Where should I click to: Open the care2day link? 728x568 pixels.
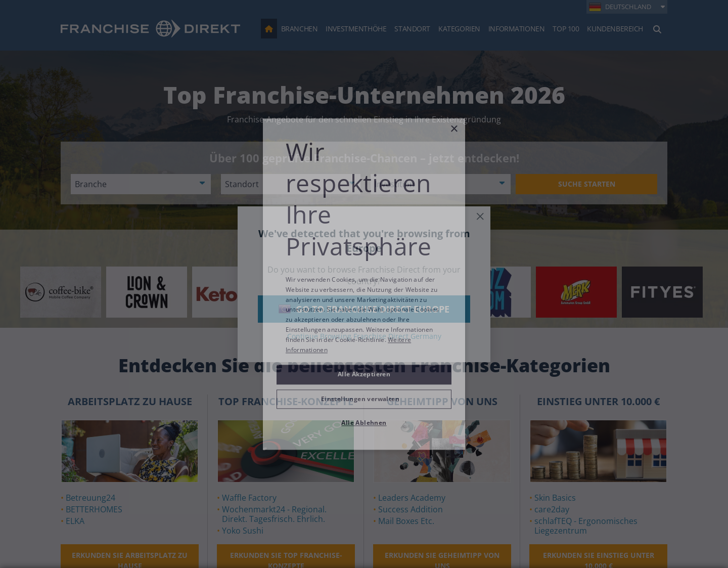(552, 509)
